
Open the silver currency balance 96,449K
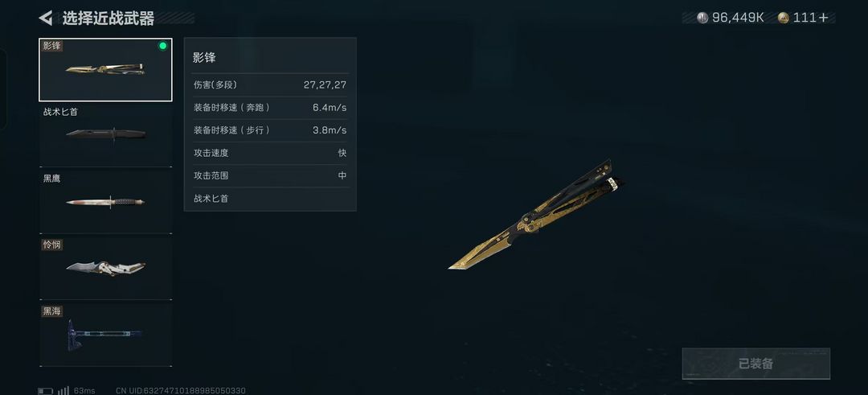point(730,18)
